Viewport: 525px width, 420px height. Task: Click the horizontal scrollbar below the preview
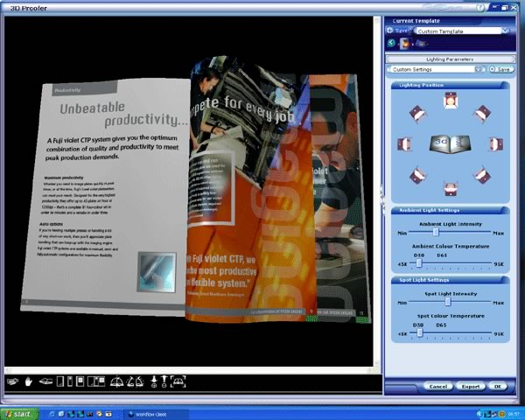pyautogui.click(x=190, y=370)
